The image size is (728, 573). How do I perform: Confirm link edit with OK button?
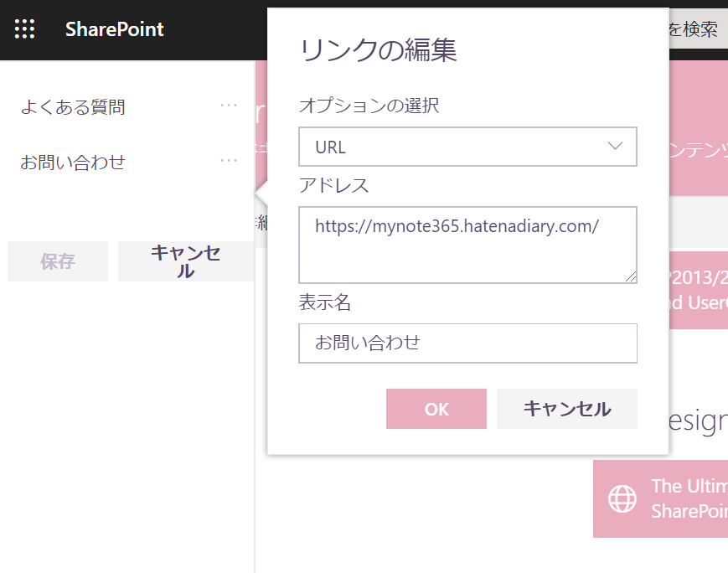coord(436,409)
